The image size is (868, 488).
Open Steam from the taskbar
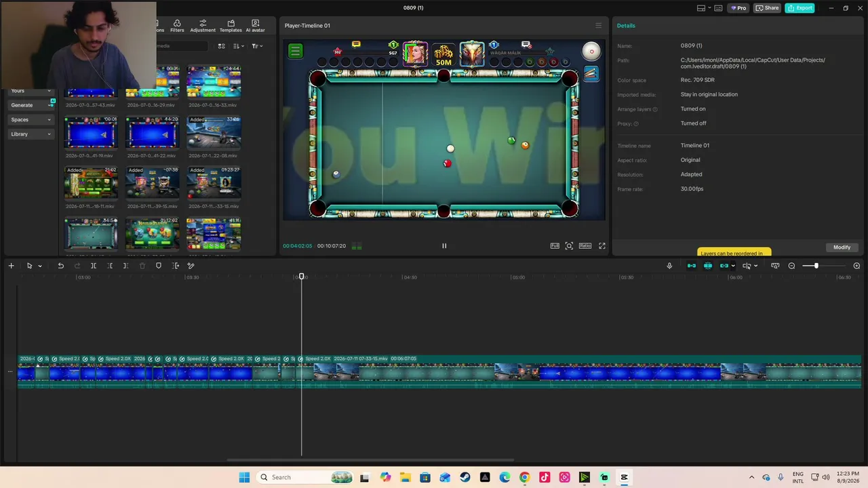(x=465, y=477)
